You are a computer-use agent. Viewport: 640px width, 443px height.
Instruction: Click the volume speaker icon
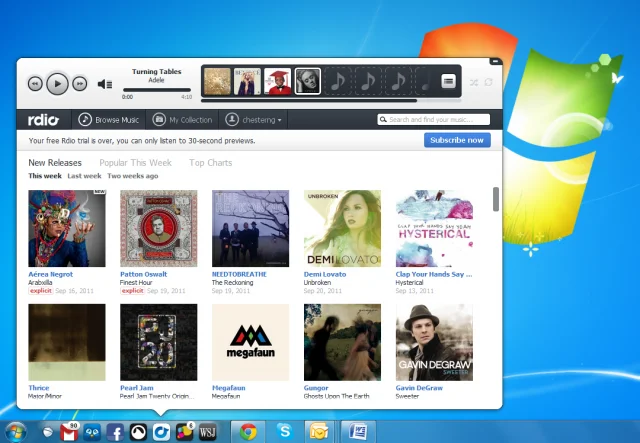pyautogui.click(x=105, y=84)
